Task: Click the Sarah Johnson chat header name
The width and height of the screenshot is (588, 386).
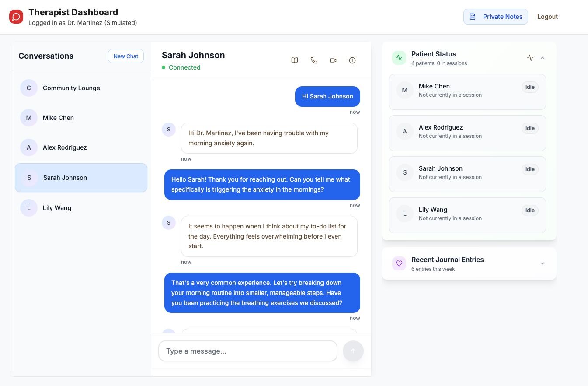Action: click(x=193, y=55)
